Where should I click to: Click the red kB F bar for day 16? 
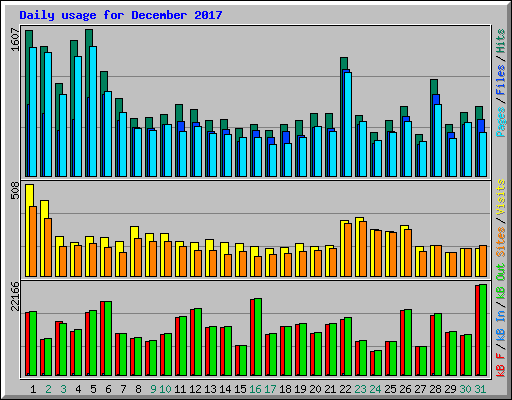click(252, 337)
